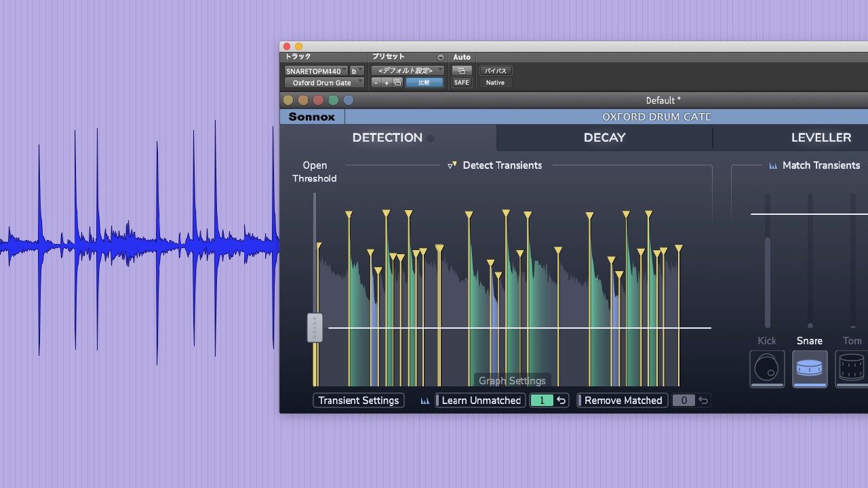Open the プリセット settings menu arrow
The height and width of the screenshot is (488, 868).
(x=440, y=58)
